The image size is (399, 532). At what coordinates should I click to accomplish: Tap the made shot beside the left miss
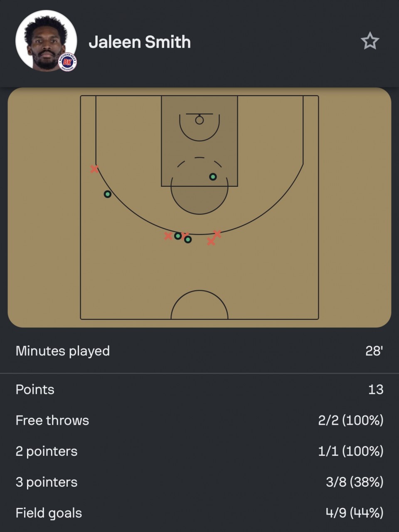click(x=178, y=236)
